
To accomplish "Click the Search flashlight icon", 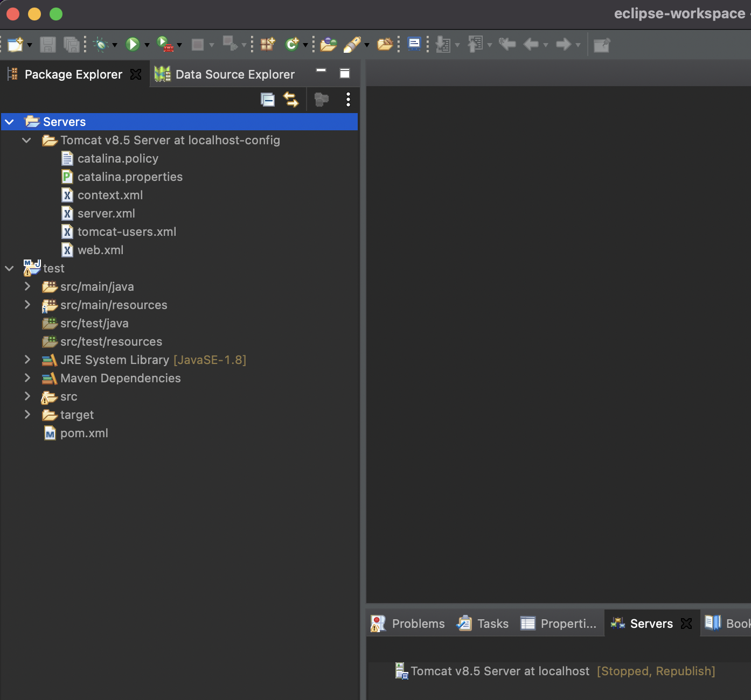I will click(352, 44).
